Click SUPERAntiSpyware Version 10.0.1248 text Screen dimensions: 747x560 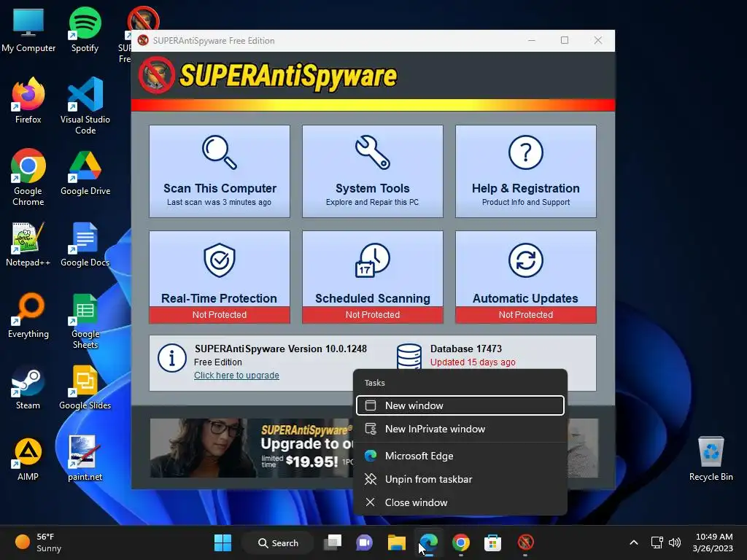pos(281,349)
